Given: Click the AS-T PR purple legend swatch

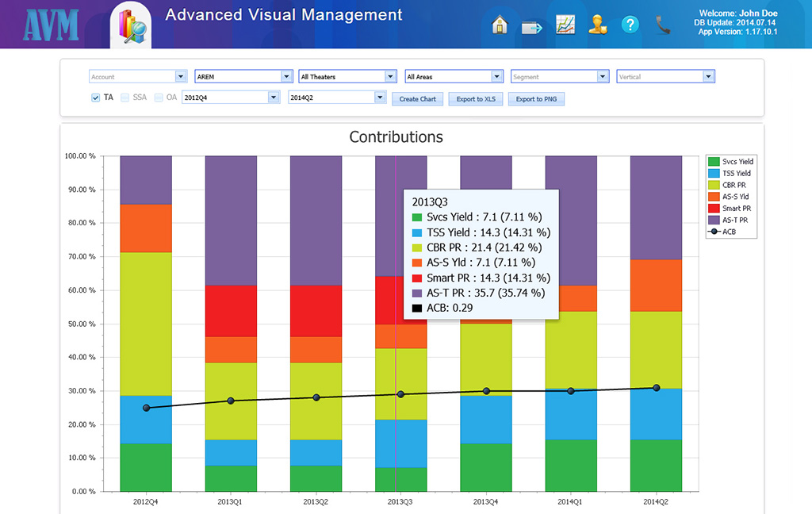Looking at the screenshot, I should (714, 220).
